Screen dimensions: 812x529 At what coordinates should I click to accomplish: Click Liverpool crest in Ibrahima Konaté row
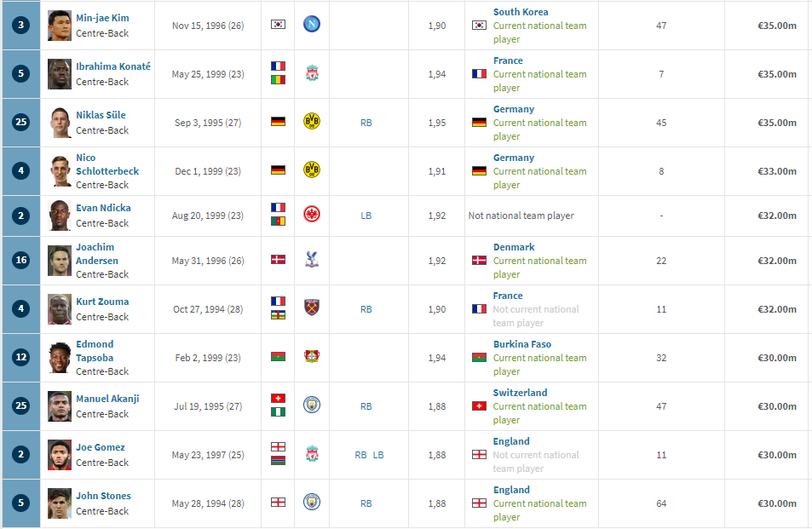tap(311, 73)
